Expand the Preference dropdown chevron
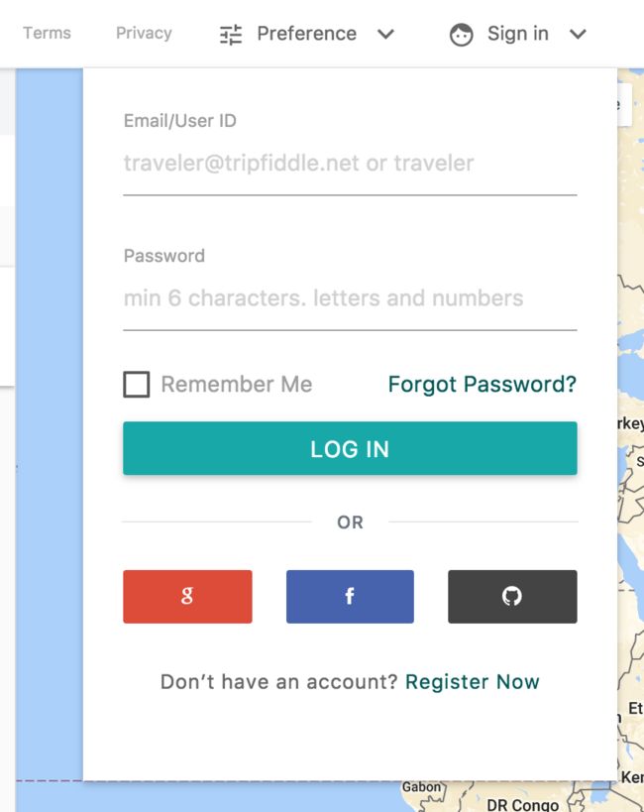Image resolution: width=644 pixels, height=812 pixels. click(x=385, y=35)
